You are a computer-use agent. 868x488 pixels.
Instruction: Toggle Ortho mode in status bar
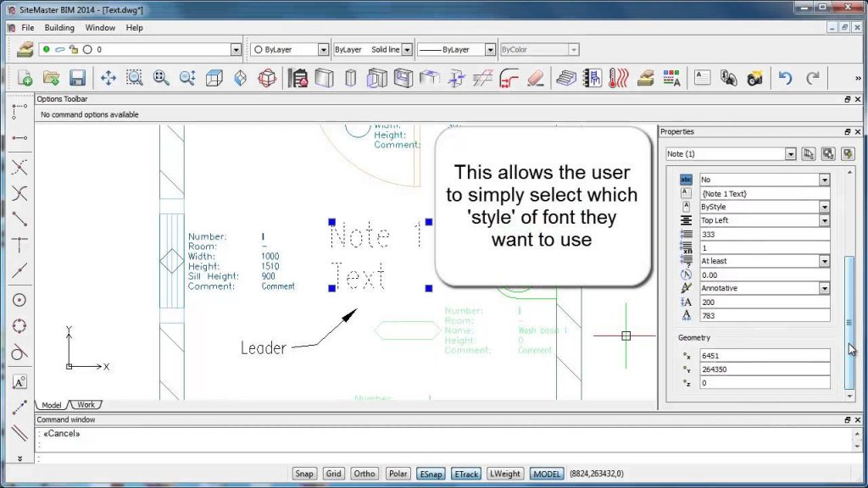point(364,474)
